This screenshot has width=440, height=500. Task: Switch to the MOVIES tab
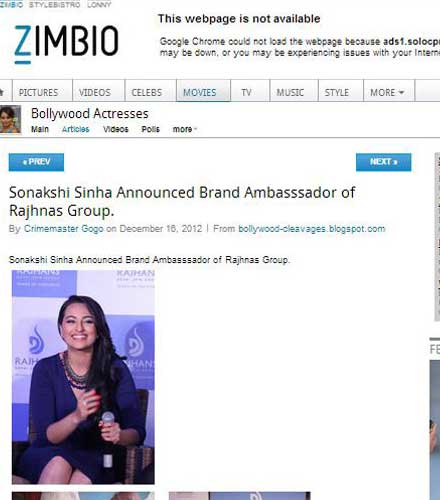click(200, 92)
